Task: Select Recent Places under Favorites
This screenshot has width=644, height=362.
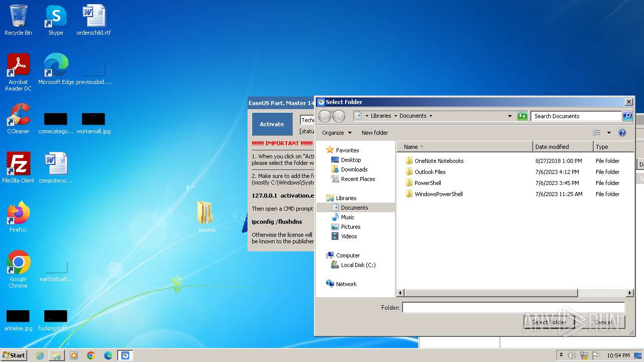Action: tap(358, 179)
